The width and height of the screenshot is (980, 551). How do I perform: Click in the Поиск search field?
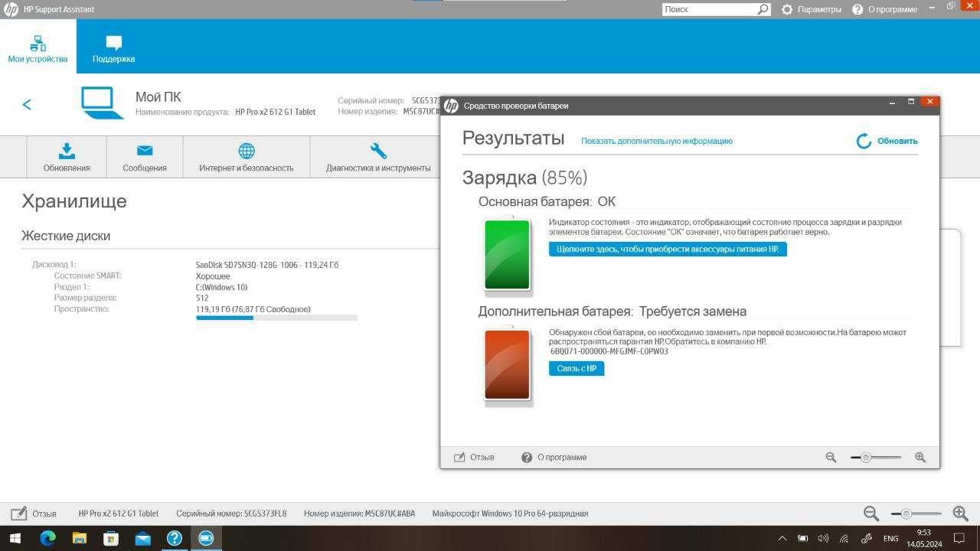(709, 9)
